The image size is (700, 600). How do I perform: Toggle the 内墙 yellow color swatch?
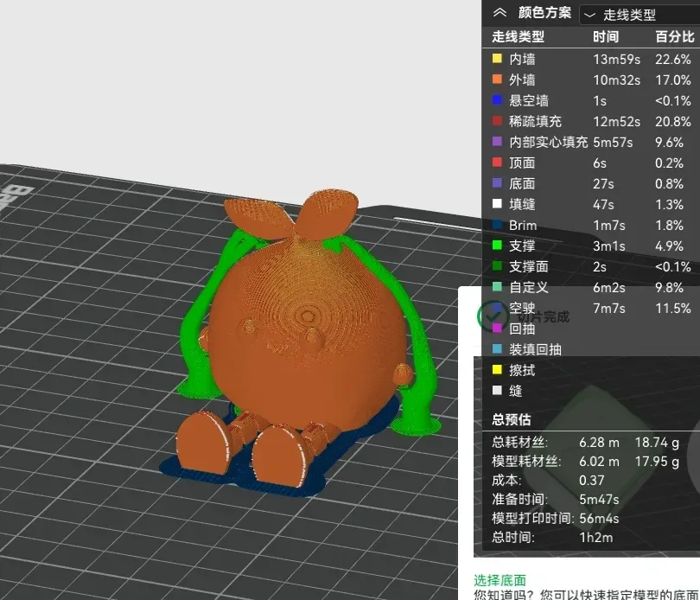coord(497,59)
